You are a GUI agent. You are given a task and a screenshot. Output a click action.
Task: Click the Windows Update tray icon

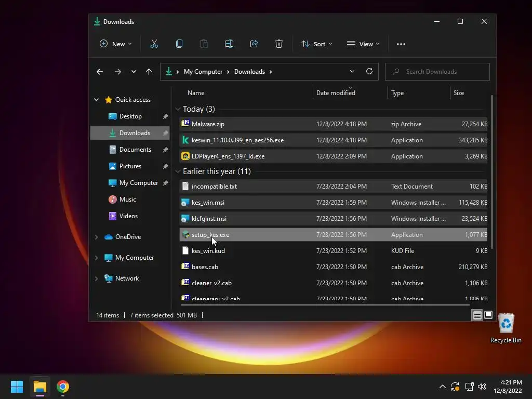[x=455, y=387]
